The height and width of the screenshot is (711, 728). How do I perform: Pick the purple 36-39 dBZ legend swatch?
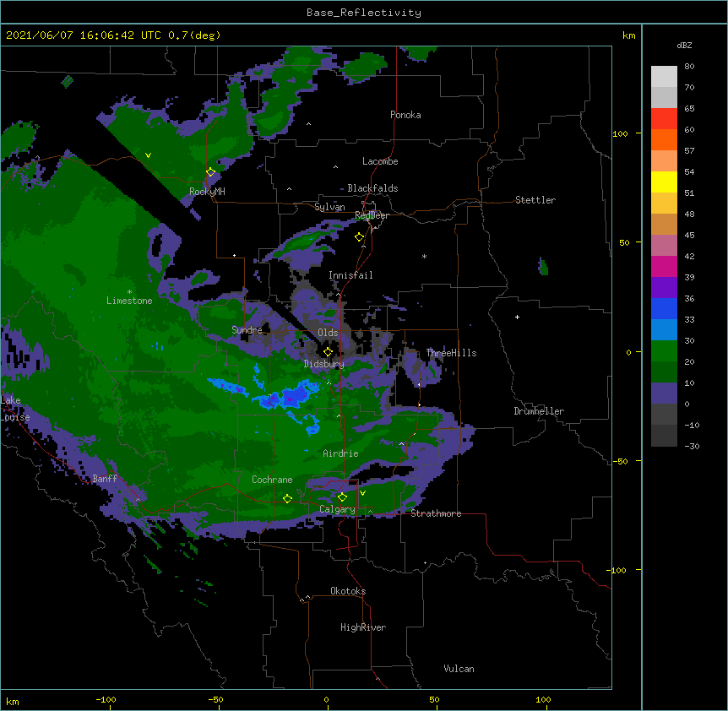664,288
